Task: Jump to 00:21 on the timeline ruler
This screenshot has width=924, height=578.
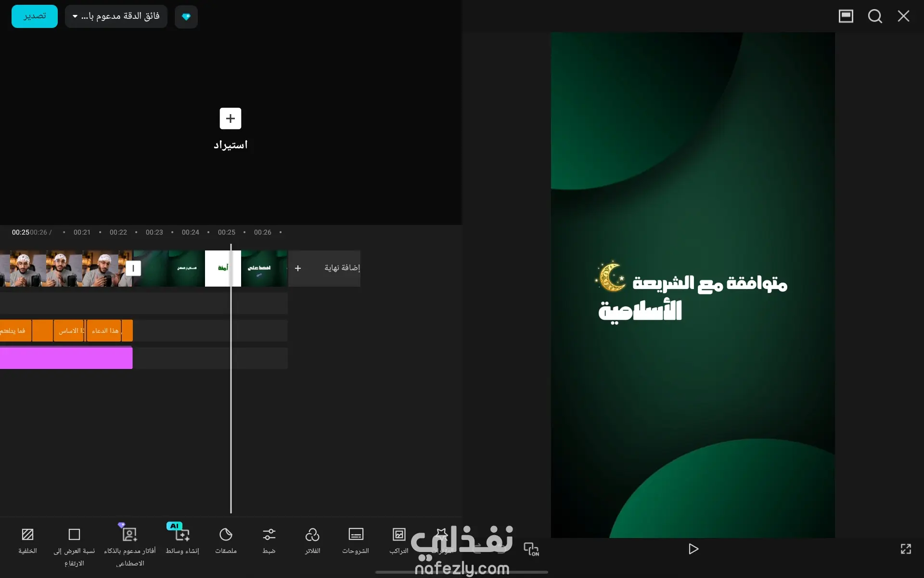Action: 82,232
